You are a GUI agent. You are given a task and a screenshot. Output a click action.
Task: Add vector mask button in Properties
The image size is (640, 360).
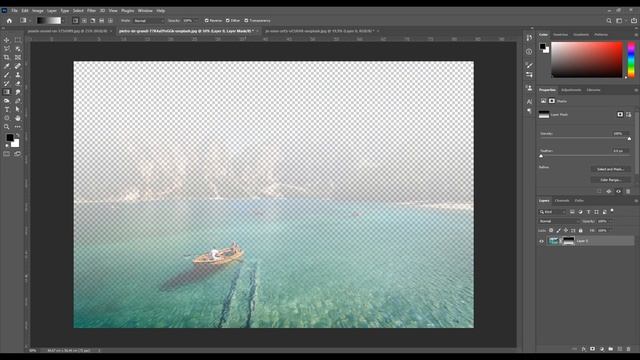(629, 115)
